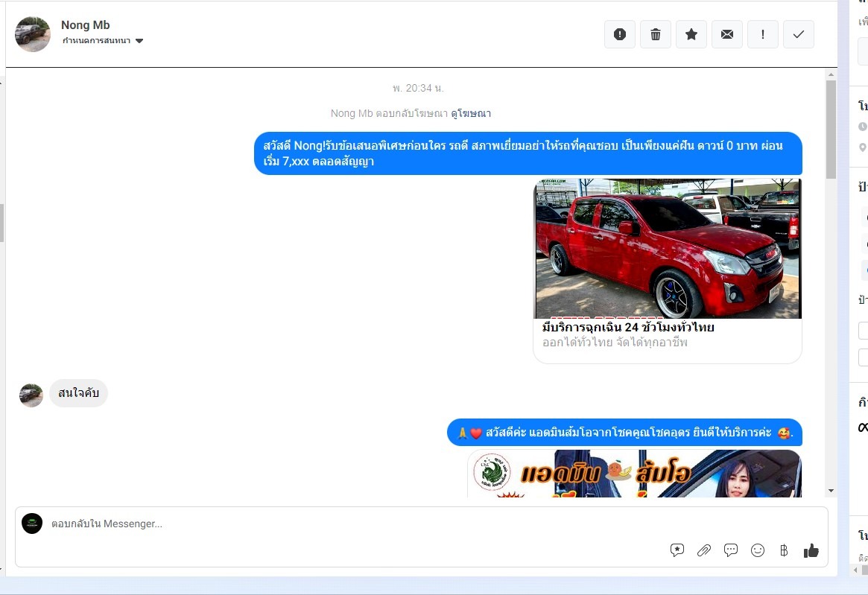Open the ดูโฆษณา link

(x=471, y=114)
